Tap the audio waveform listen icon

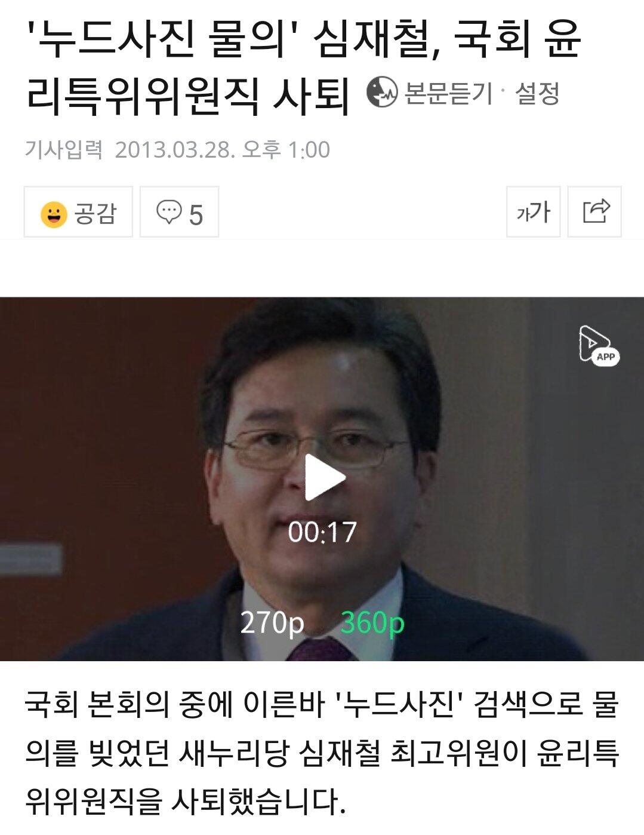pos(381,92)
